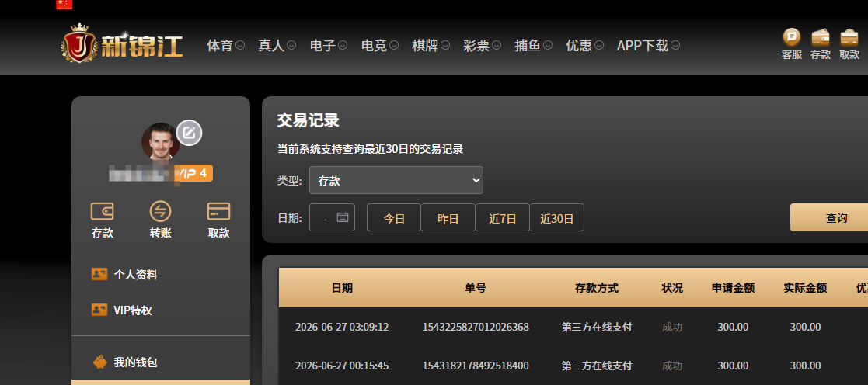Click the user avatar photo

161,141
